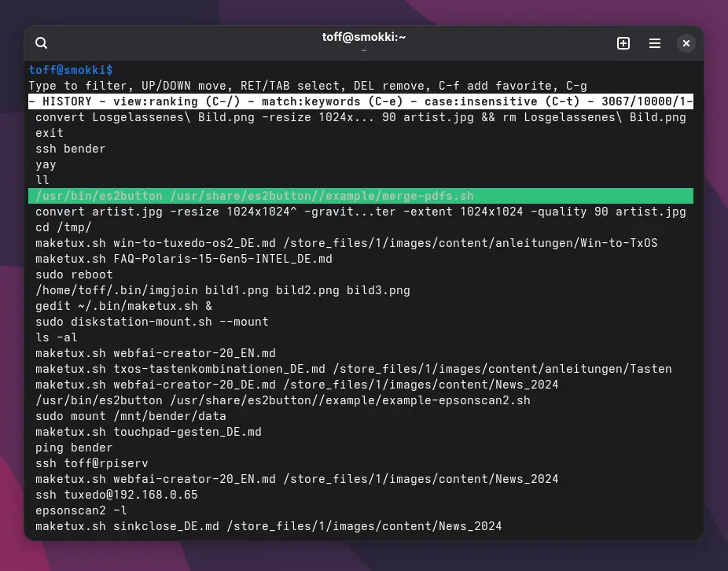728x571 pixels.
Task: Choose the 'sudo reboot' command
Action: coord(74,274)
